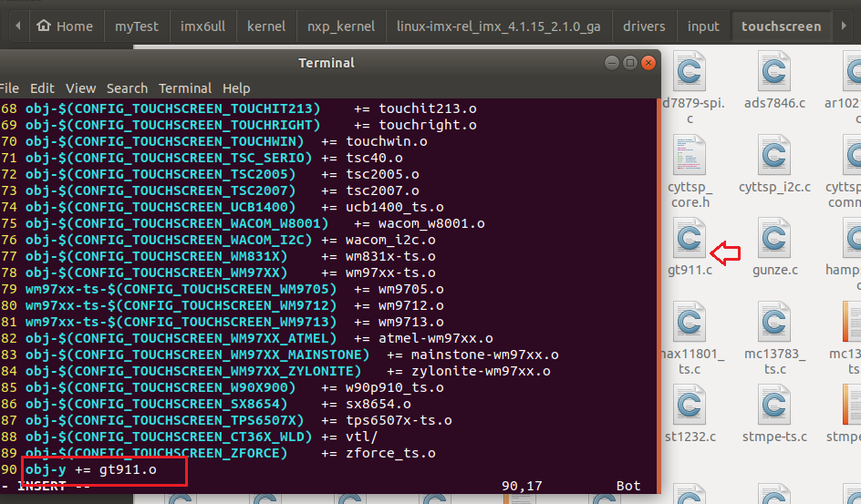
Task: Select the gunze.c file icon
Action: coord(774,238)
